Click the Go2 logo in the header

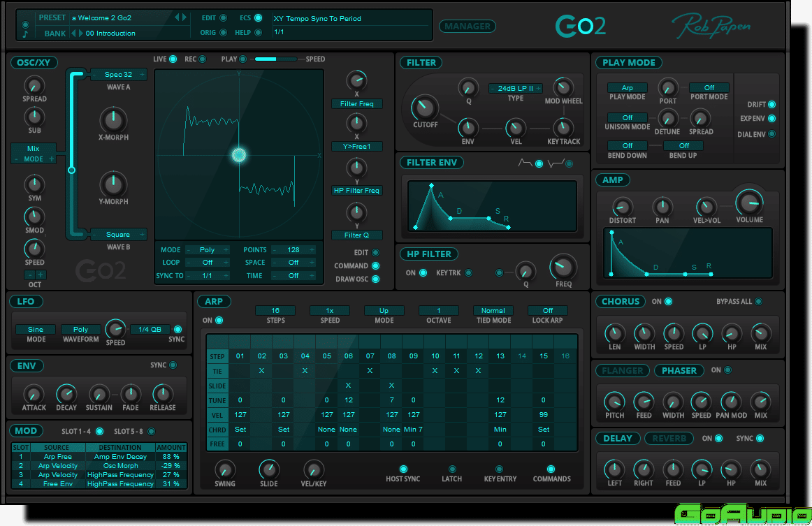[x=580, y=26]
